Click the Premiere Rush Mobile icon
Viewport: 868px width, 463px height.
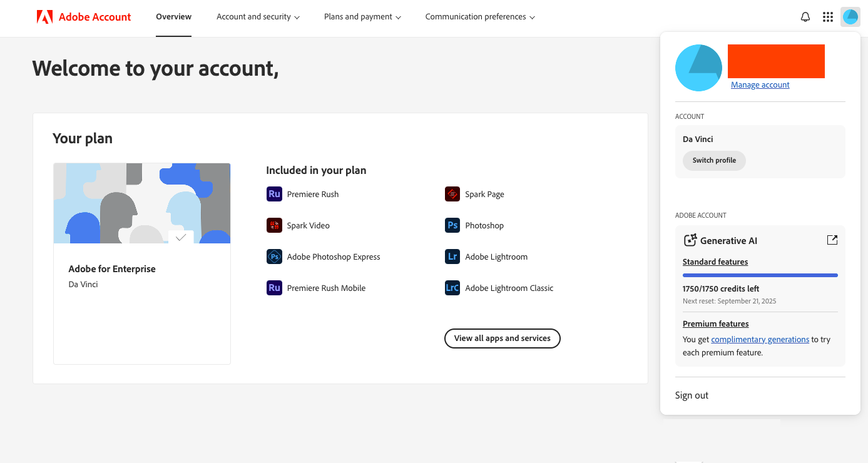[274, 288]
